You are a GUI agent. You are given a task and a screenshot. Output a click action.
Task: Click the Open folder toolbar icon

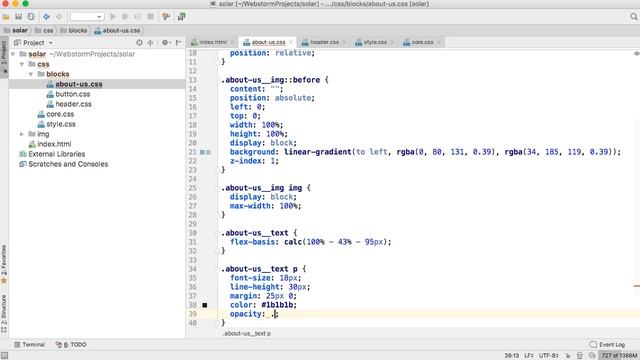(x=6, y=17)
